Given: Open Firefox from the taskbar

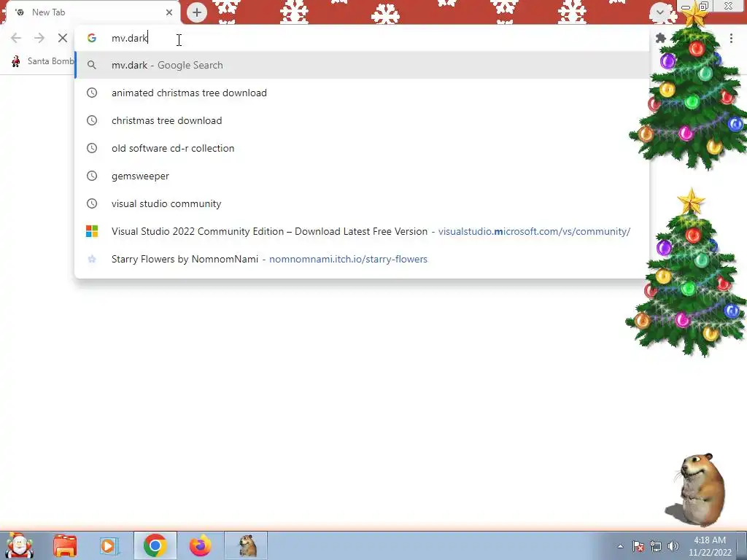Looking at the screenshot, I should pyautogui.click(x=200, y=545).
